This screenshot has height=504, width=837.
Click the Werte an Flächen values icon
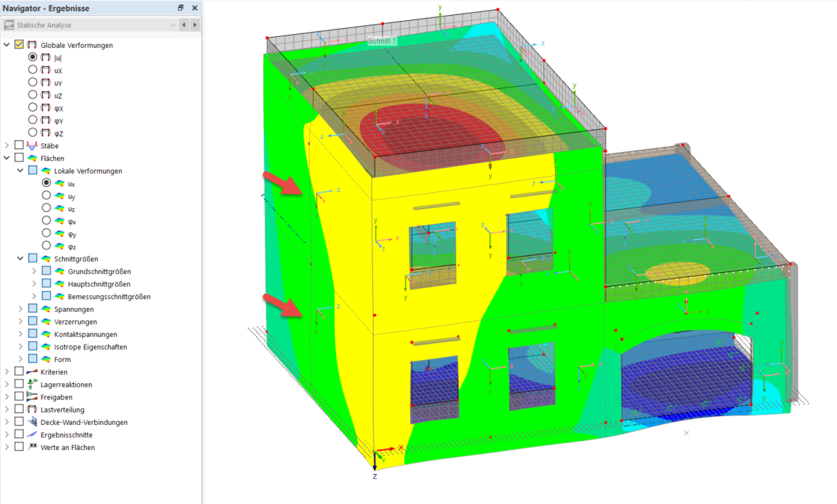(x=31, y=447)
